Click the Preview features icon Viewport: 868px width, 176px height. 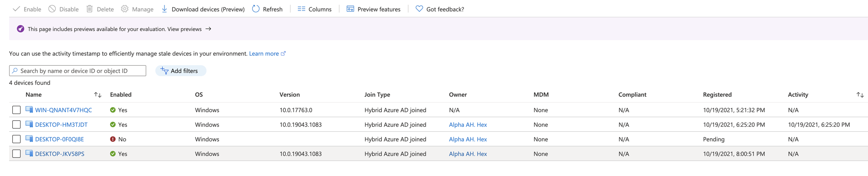[350, 9]
